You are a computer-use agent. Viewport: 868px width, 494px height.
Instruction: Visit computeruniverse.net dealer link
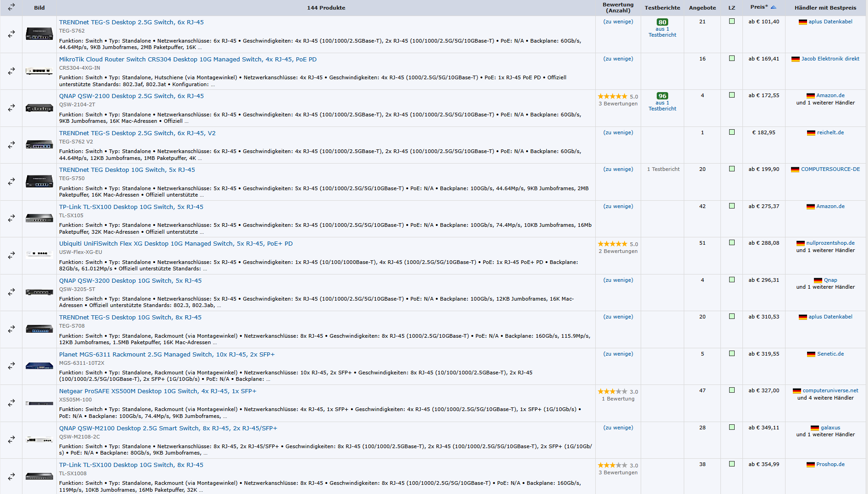coord(830,390)
